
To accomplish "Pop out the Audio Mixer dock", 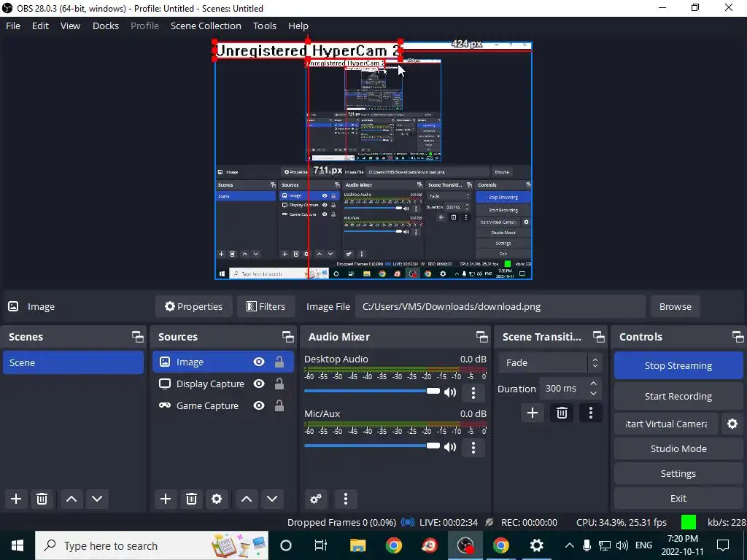I will click(x=482, y=337).
